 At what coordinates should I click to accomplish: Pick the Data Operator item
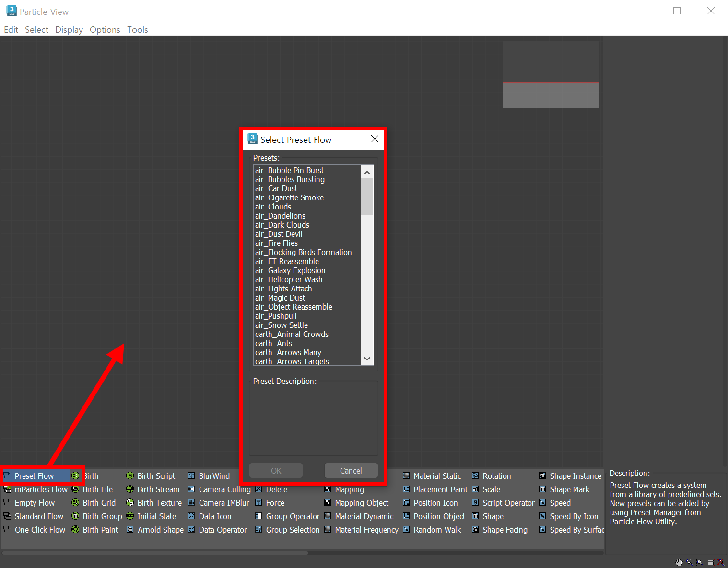point(218,530)
